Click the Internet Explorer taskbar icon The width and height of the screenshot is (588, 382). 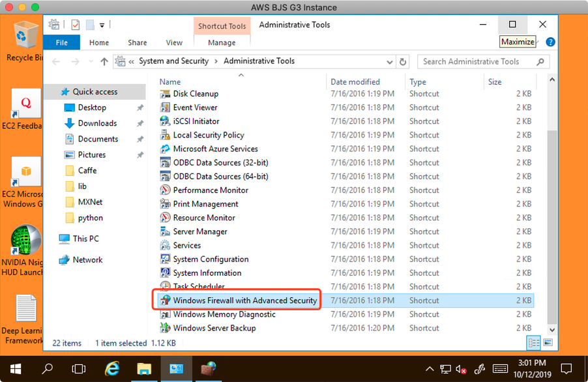coord(112,368)
